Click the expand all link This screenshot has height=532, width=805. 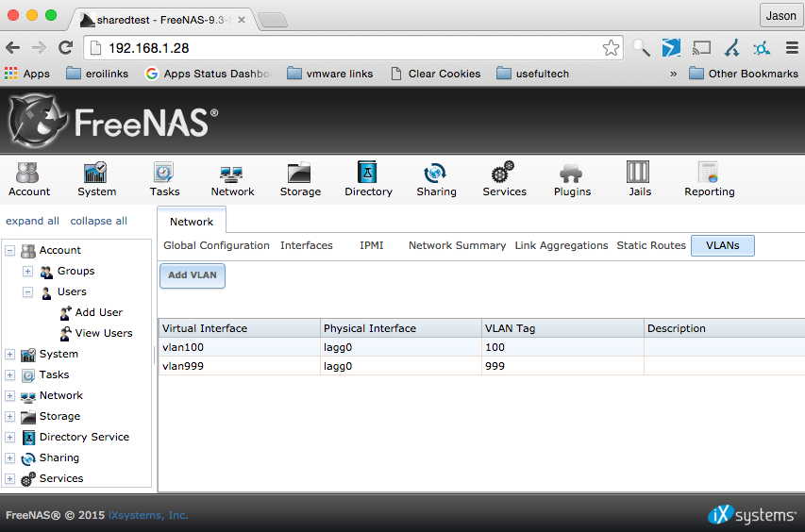pyautogui.click(x=32, y=221)
